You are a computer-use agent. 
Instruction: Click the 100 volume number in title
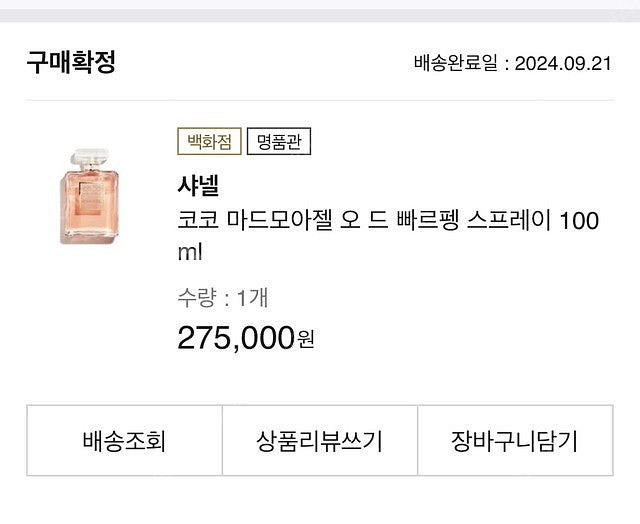579,220
